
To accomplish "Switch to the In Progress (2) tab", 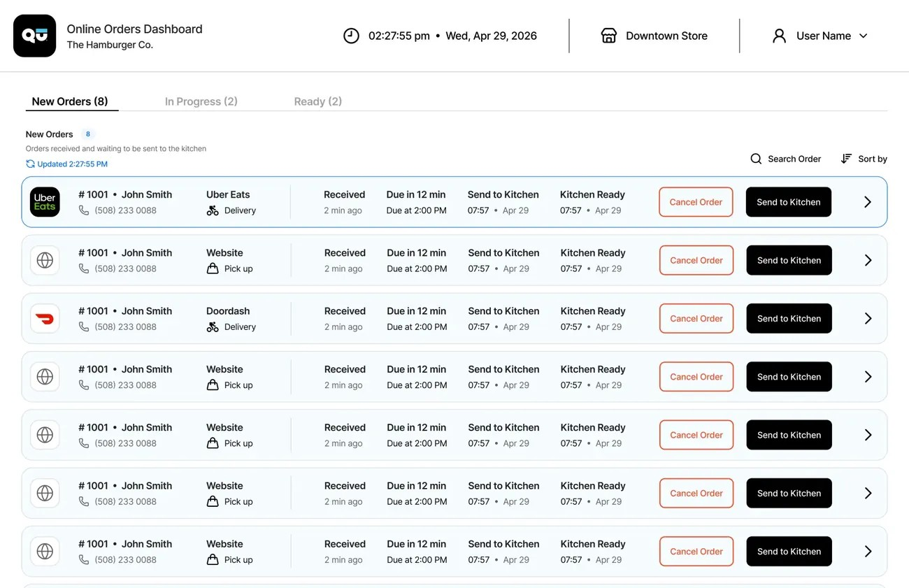I will pyautogui.click(x=201, y=101).
